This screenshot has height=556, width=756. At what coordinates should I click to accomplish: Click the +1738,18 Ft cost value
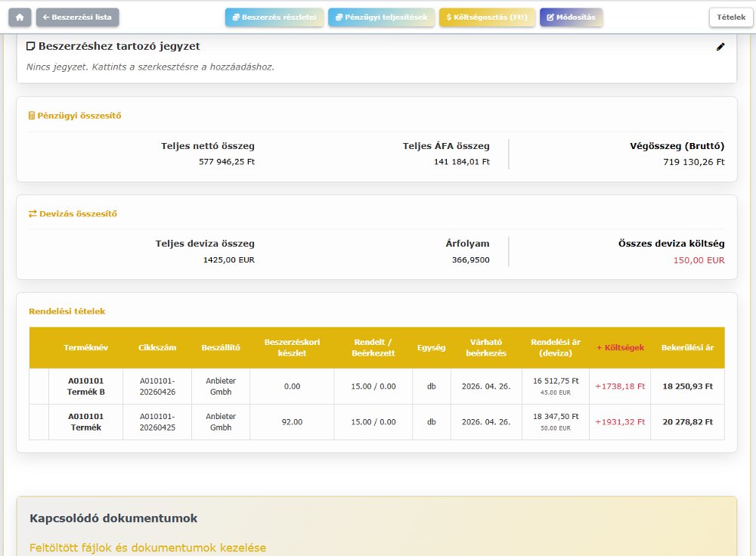620,387
